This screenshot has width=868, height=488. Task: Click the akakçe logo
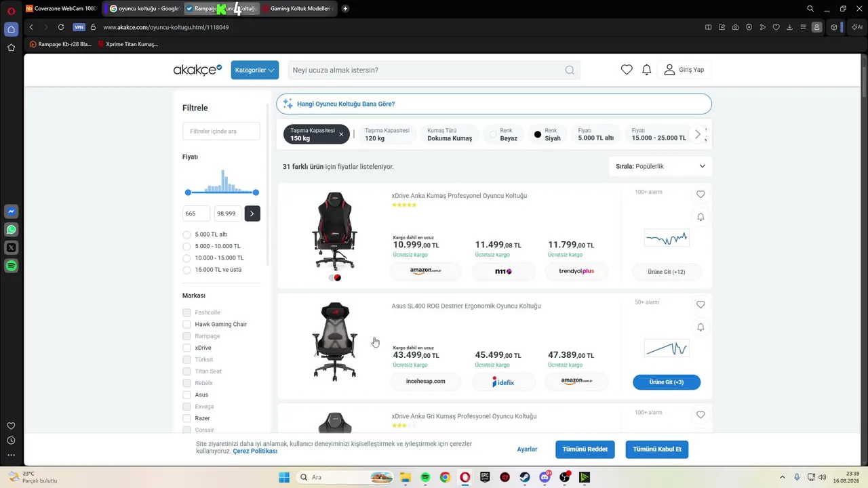(x=197, y=70)
